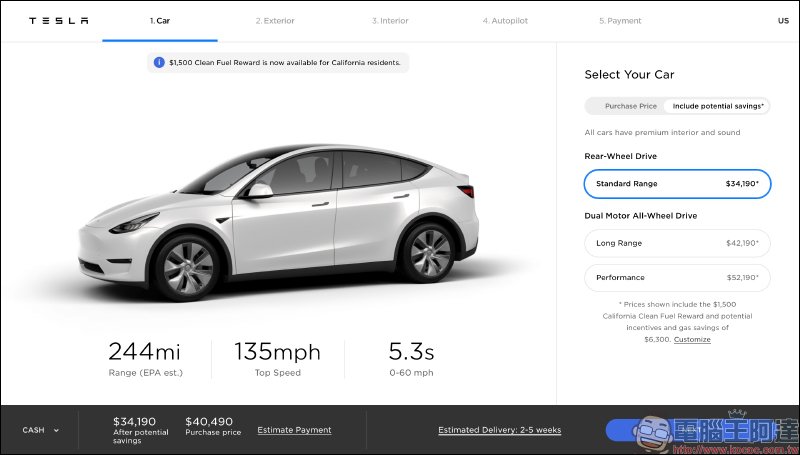Viewport: 800px width, 455px height.
Task: Pick the Performance model
Action: pyautogui.click(x=677, y=277)
